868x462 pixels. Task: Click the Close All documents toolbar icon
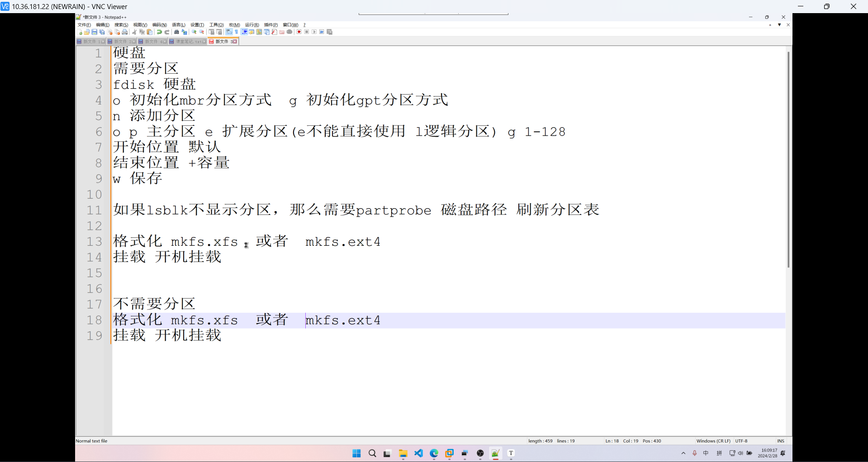coord(117,32)
